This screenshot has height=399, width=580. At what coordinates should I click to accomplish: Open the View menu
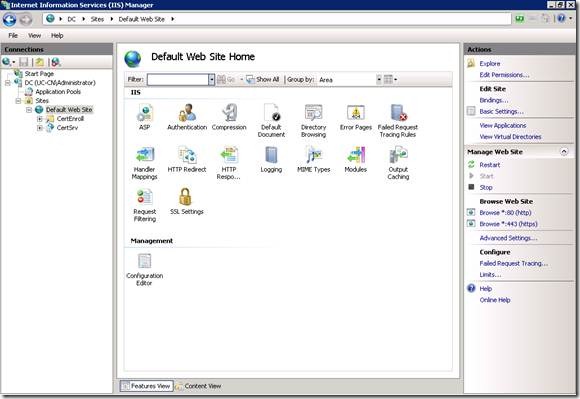34,35
